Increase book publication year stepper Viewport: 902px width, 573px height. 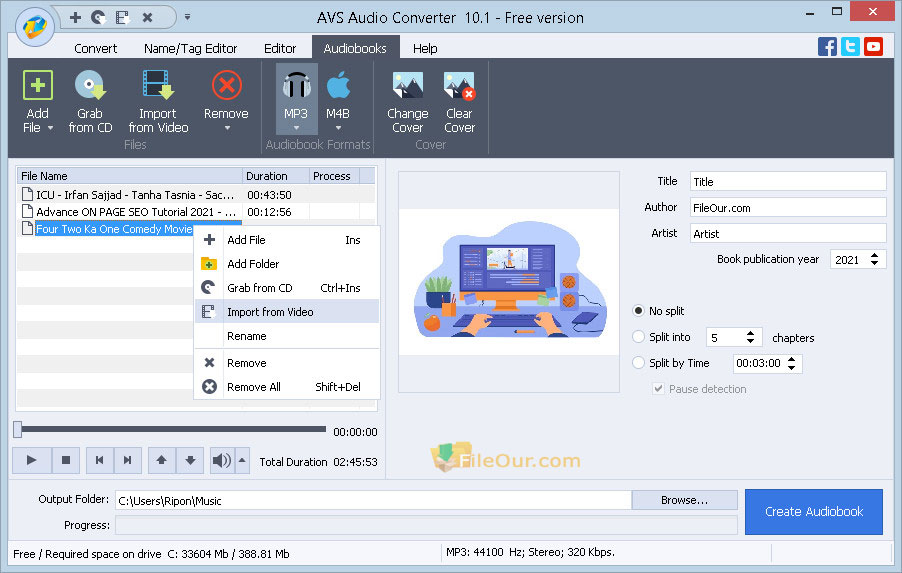click(x=874, y=255)
